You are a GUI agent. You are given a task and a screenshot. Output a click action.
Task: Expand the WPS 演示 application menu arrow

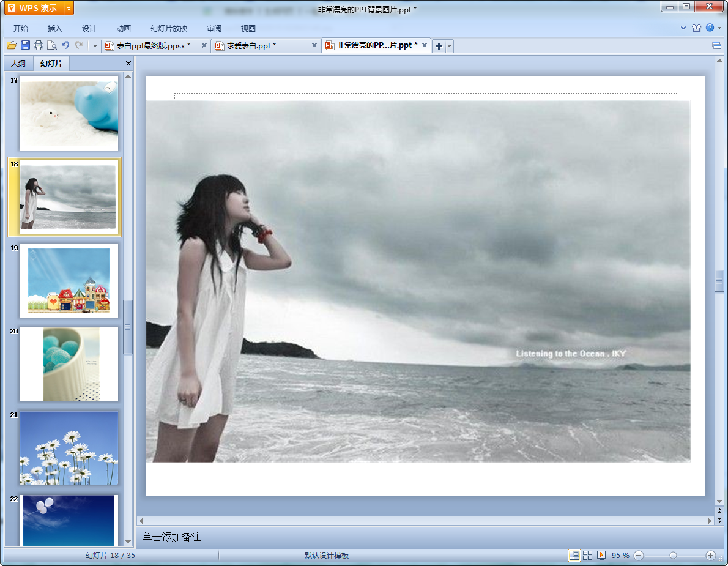point(69,8)
